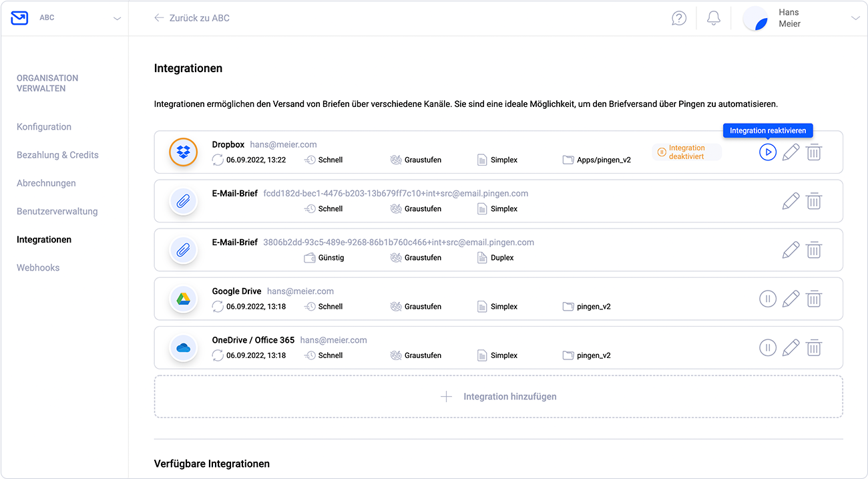This screenshot has width=868, height=479.
Task: Click the 3806b2dd E-Mail-Brief email address
Action: (399, 243)
